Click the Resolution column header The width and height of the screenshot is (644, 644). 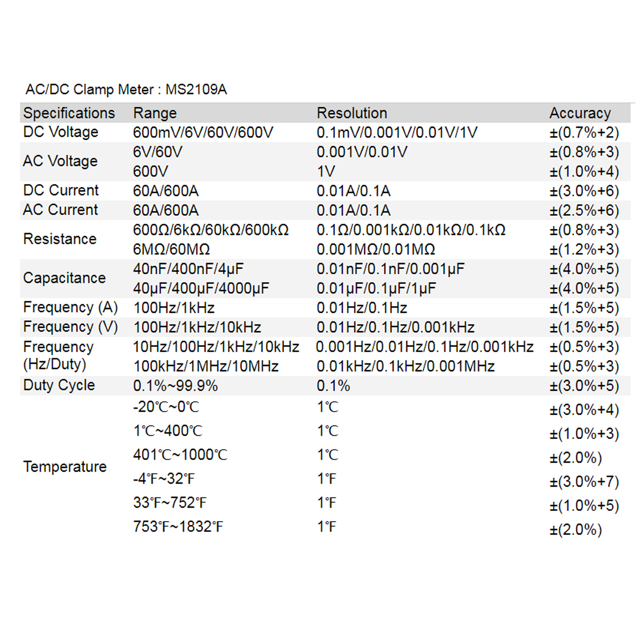click(x=352, y=113)
